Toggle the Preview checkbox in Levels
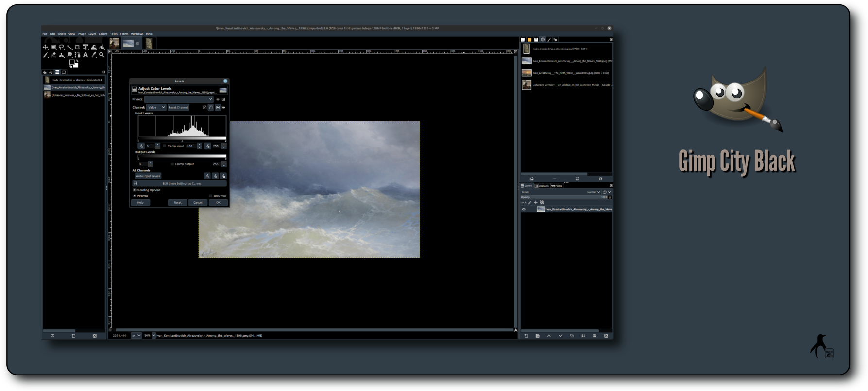The width and height of the screenshot is (868, 391). coord(135,196)
